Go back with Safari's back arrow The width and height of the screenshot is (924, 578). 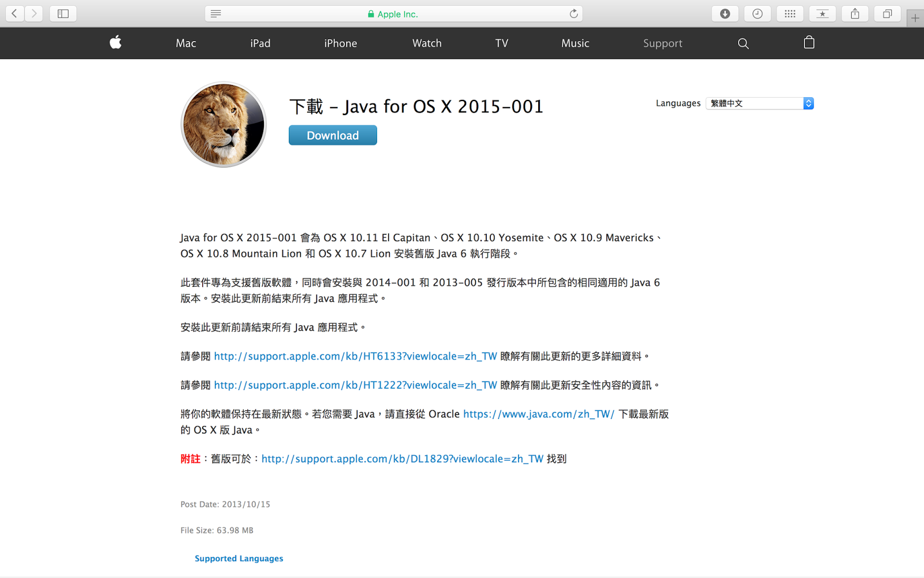pyautogui.click(x=14, y=13)
